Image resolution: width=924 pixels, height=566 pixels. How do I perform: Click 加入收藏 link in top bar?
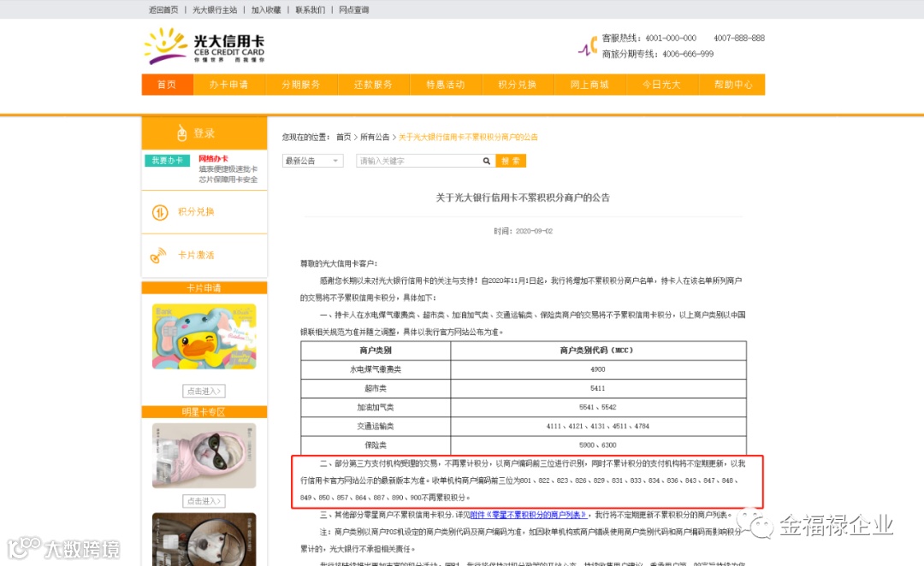266,10
